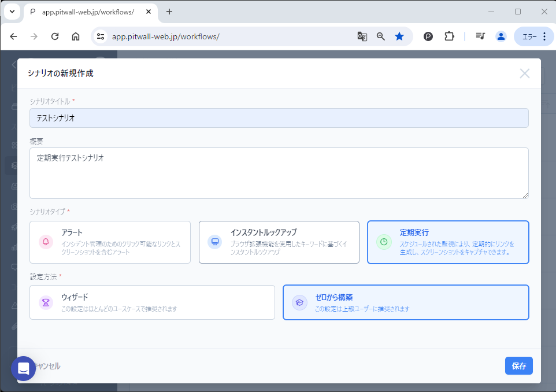Open the Chrome extensions puzzle icon
The image size is (556, 392).
[449, 36]
